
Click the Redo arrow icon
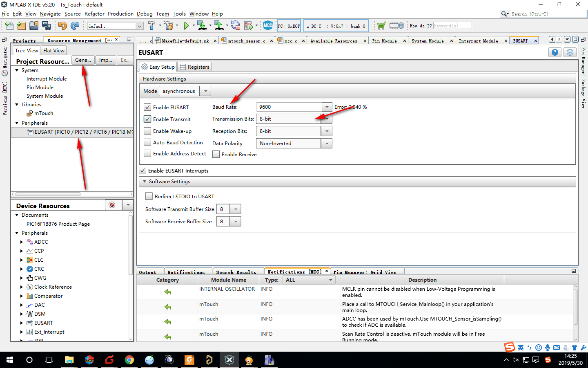click(x=75, y=26)
